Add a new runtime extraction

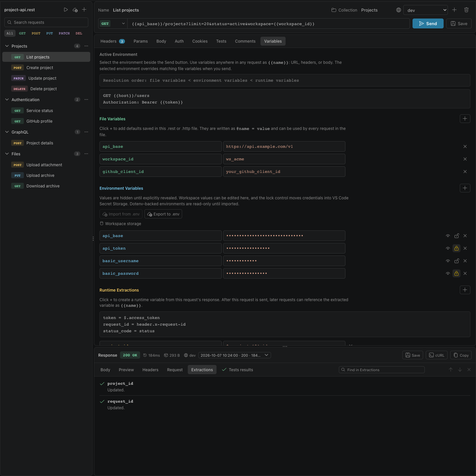click(465, 290)
